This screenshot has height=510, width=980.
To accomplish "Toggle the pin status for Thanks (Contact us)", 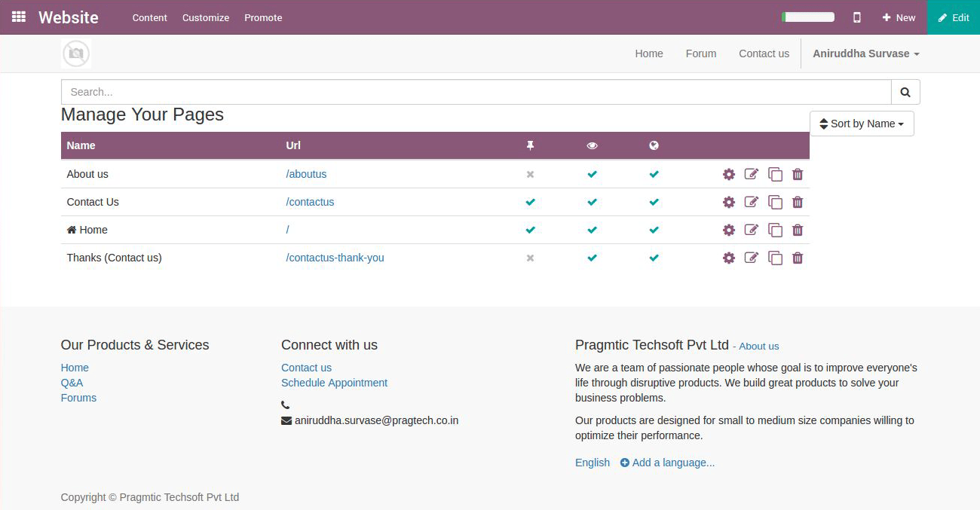I will [530, 258].
